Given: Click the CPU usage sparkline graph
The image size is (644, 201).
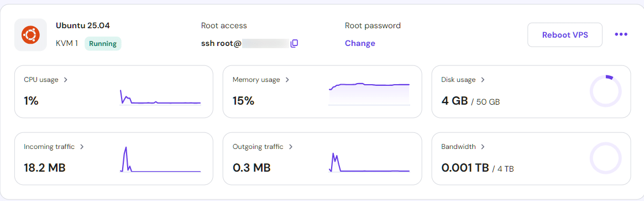Looking at the screenshot, I should (x=160, y=97).
